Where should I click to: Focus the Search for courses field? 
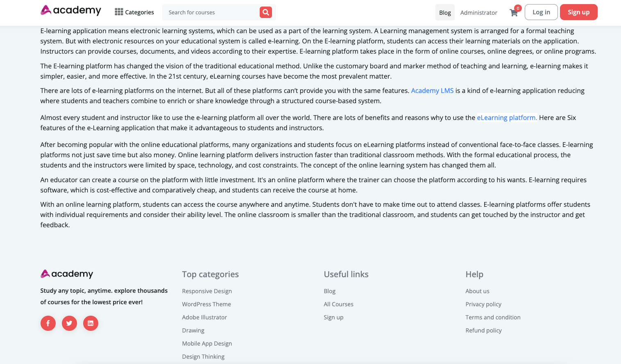click(x=211, y=12)
